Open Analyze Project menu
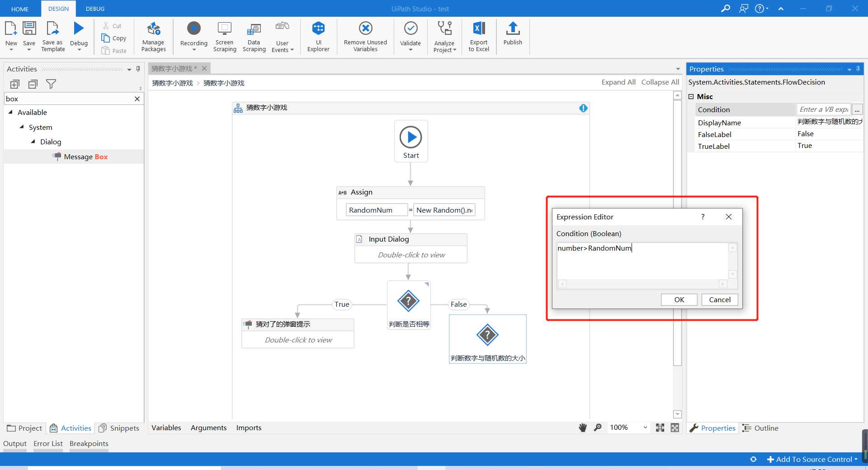The height and width of the screenshot is (470, 868). coord(445,37)
